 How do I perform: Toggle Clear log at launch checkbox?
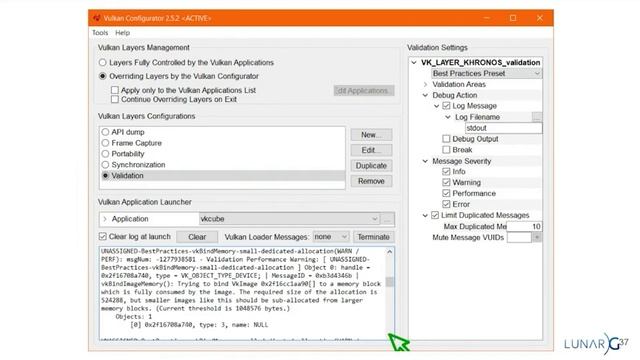click(x=103, y=237)
